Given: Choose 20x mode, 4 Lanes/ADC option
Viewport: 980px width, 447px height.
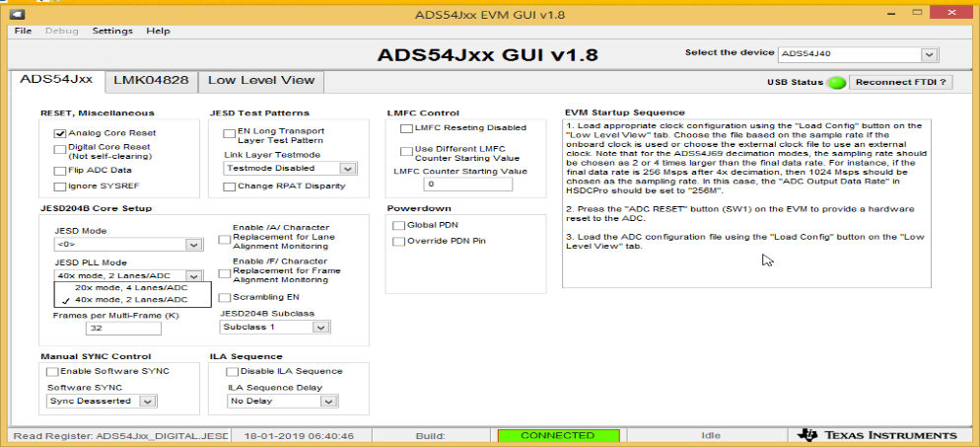Looking at the screenshot, I should (x=133, y=288).
